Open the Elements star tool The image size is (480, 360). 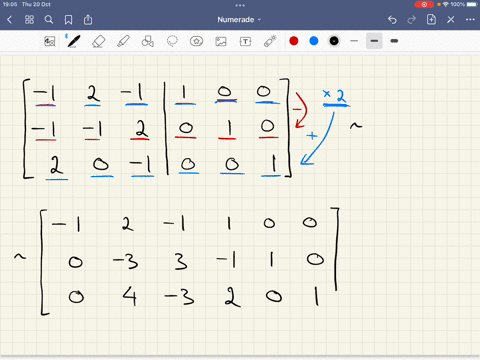[196, 41]
